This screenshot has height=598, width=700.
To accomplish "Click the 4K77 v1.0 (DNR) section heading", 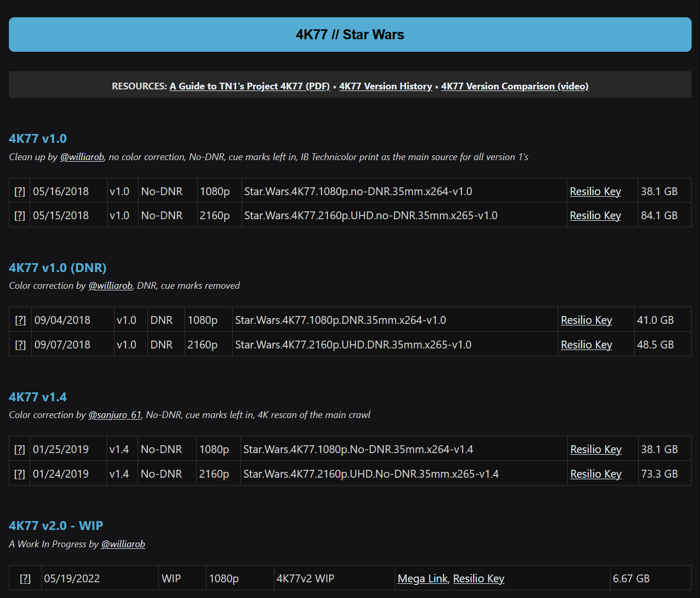I will click(x=58, y=268).
